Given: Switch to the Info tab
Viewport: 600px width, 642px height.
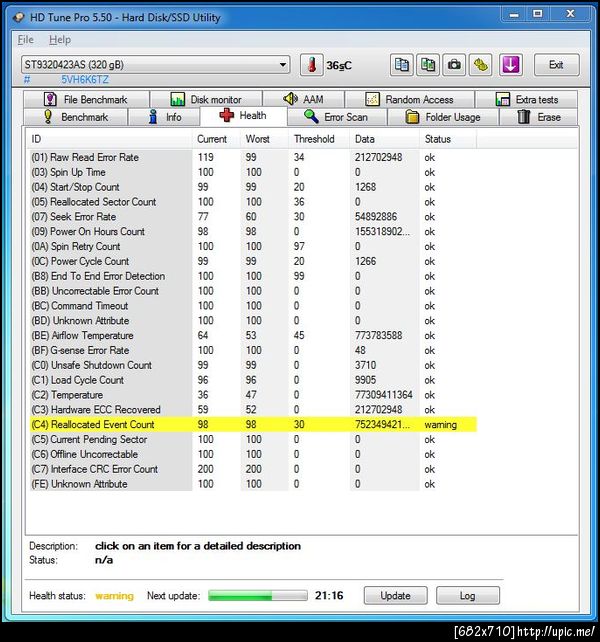Looking at the screenshot, I should pos(164,117).
